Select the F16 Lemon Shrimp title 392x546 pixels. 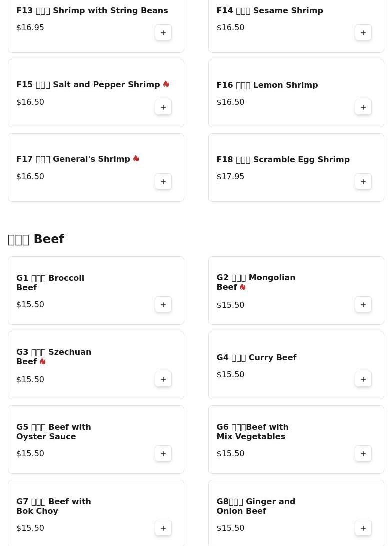(x=267, y=85)
